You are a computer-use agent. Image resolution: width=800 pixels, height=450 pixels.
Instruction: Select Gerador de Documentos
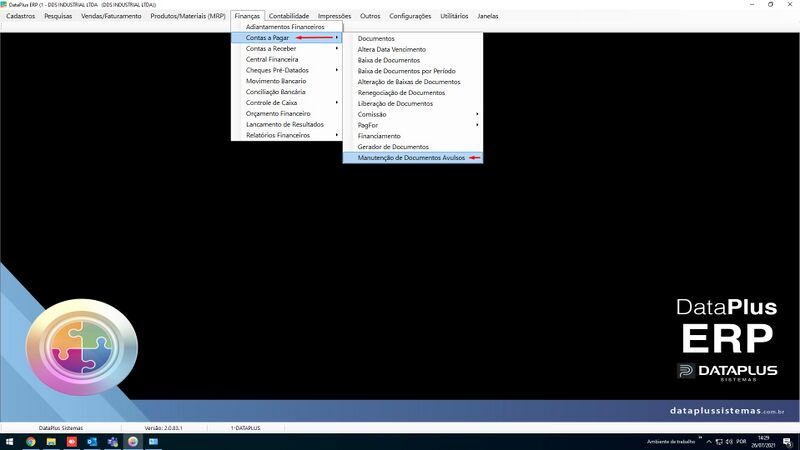(x=413, y=147)
